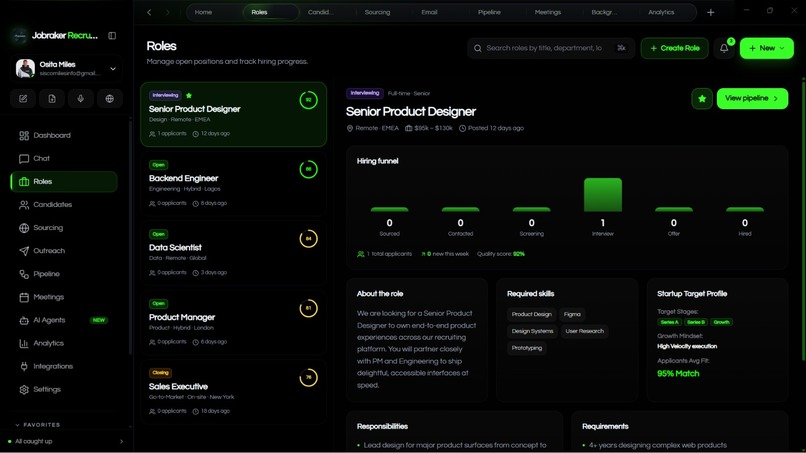The width and height of the screenshot is (806, 453).
Task: Click the document icon under profile
Action: coord(52,99)
